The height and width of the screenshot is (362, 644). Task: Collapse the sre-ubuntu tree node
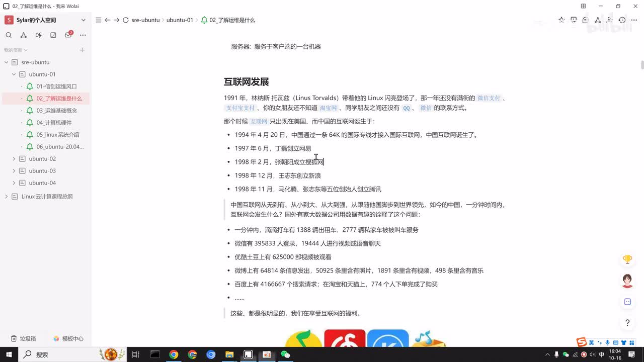(6, 62)
